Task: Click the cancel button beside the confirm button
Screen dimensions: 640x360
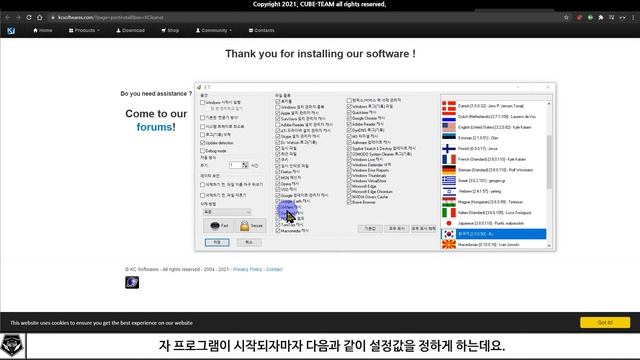Action: [249, 242]
